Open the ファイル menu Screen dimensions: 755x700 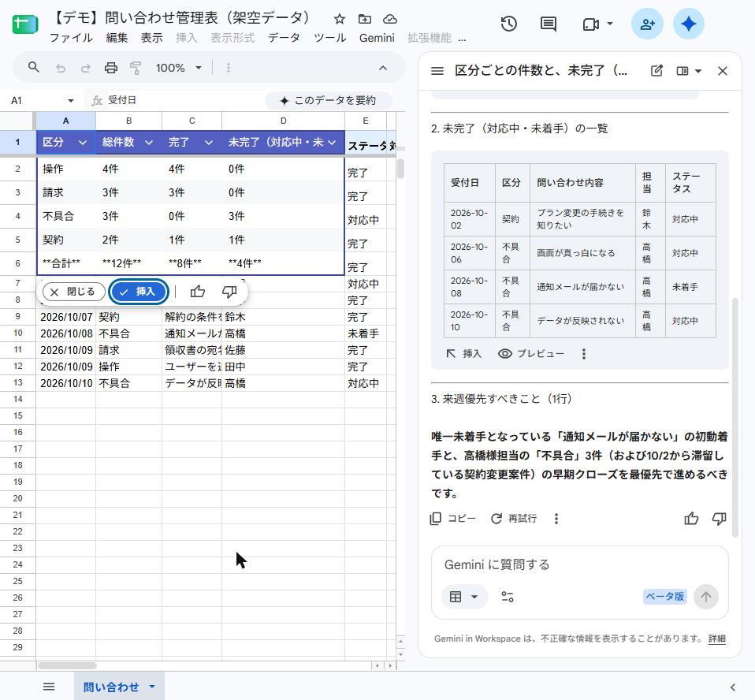(71, 38)
